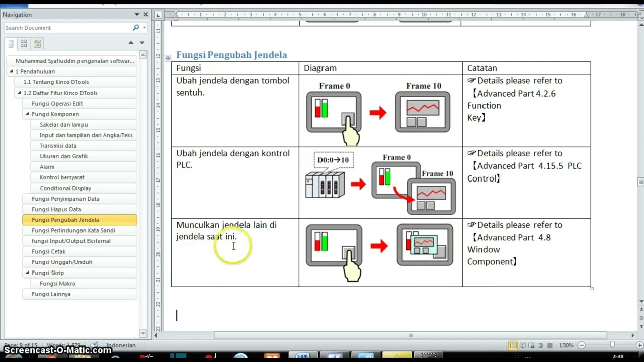The height and width of the screenshot is (362, 644).
Task: Open the Navigation pane options dropdown
Action: (137, 15)
